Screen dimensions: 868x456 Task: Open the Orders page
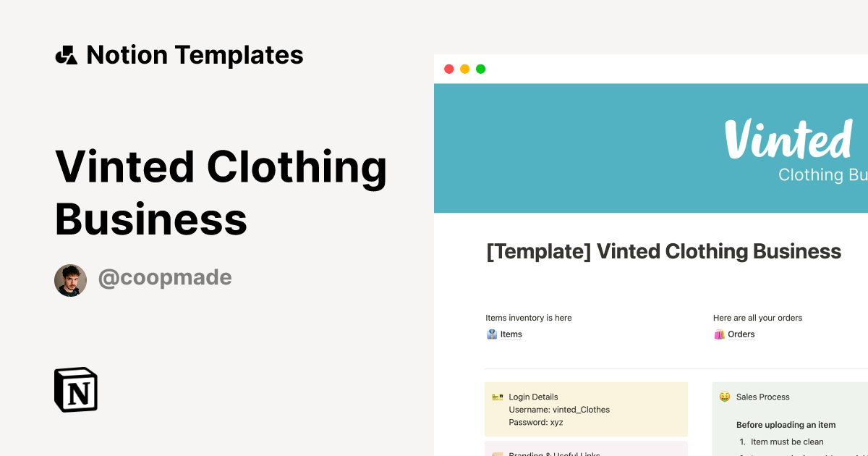point(740,334)
